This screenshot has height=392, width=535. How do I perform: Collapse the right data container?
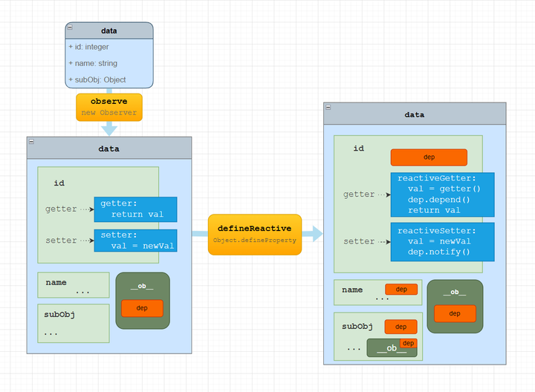coord(328,108)
